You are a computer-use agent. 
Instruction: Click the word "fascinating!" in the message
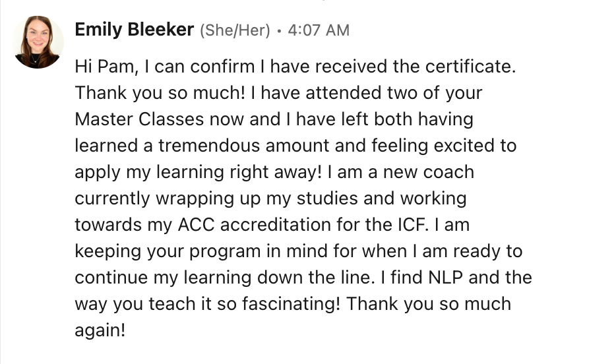[x=291, y=304]
